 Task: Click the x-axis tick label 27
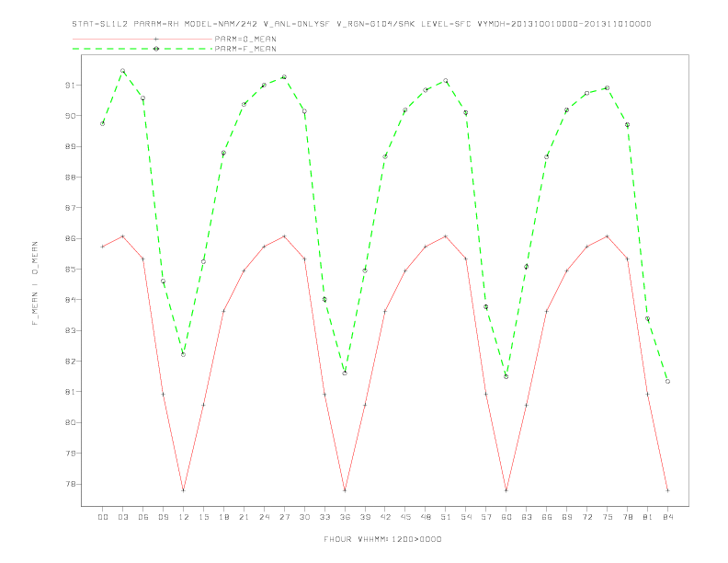point(284,517)
